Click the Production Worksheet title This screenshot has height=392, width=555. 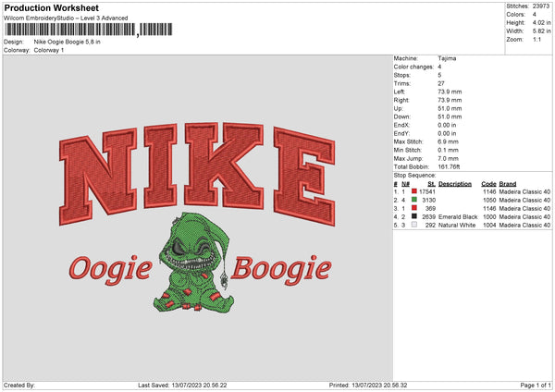[51, 7]
